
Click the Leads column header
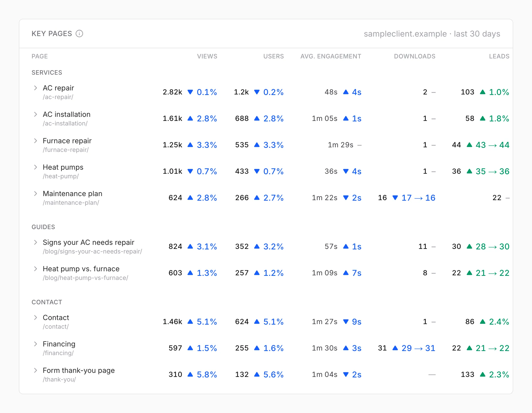[x=499, y=56]
